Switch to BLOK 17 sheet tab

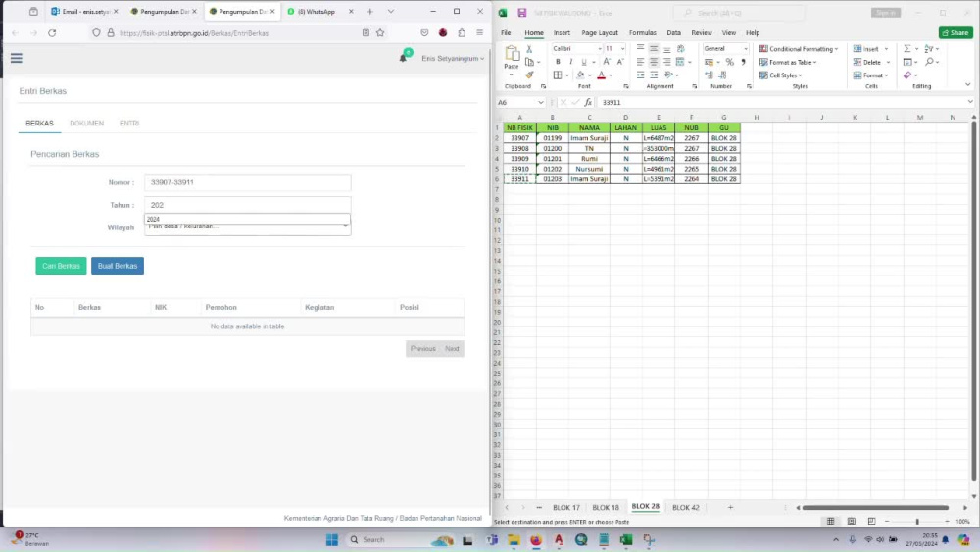point(566,508)
